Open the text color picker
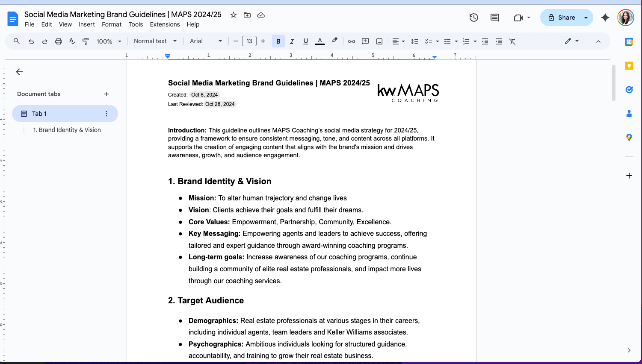The width and height of the screenshot is (642, 364). point(320,41)
